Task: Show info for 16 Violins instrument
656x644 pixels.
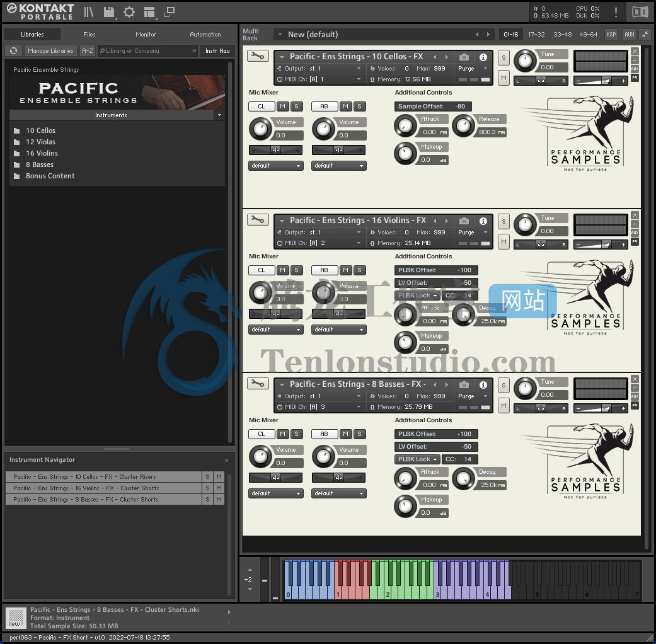Action: [x=483, y=221]
